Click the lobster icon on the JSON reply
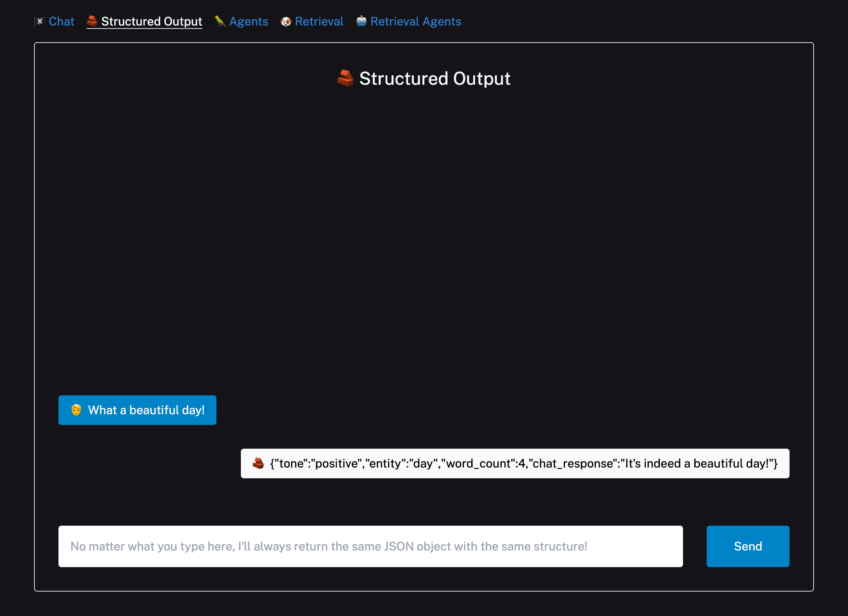848x616 pixels. point(258,463)
